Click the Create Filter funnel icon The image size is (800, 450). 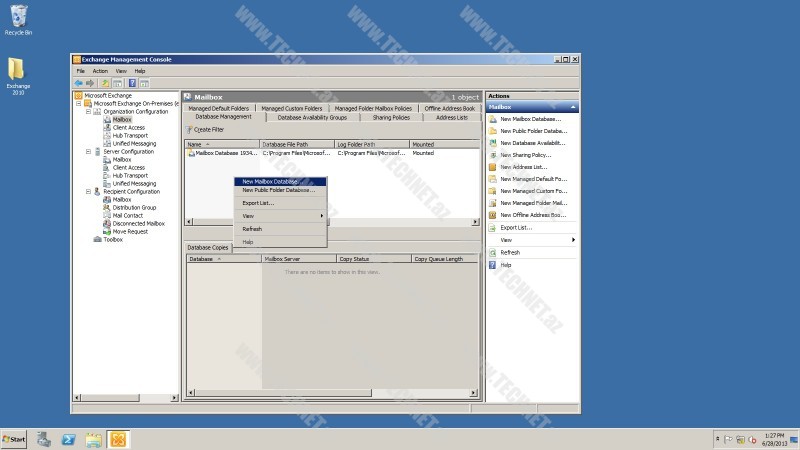[x=189, y=130]
